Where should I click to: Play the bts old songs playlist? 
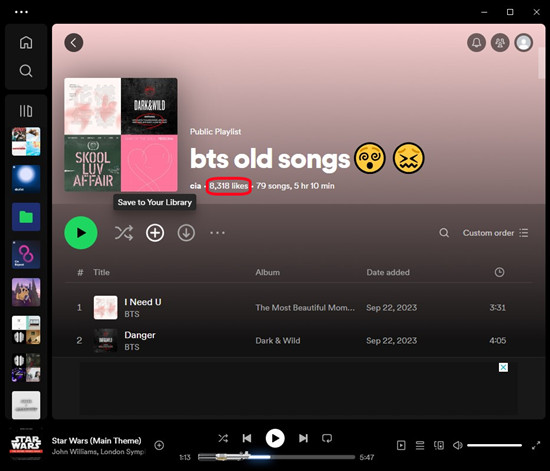click(x=81, y=233)
